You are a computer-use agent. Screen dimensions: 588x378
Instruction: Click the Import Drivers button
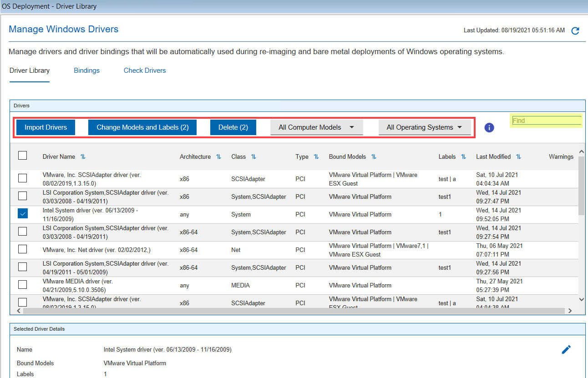point(46,127)
